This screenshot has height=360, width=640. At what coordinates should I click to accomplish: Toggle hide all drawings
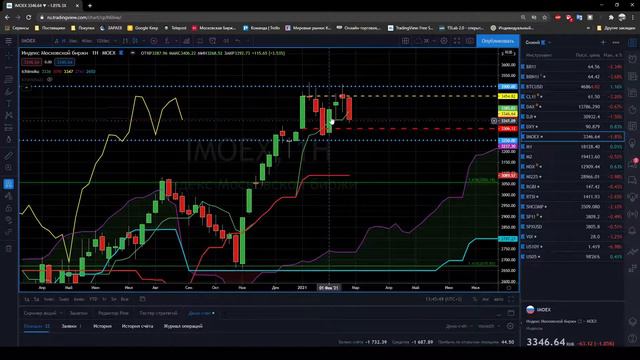click(8, 220)
